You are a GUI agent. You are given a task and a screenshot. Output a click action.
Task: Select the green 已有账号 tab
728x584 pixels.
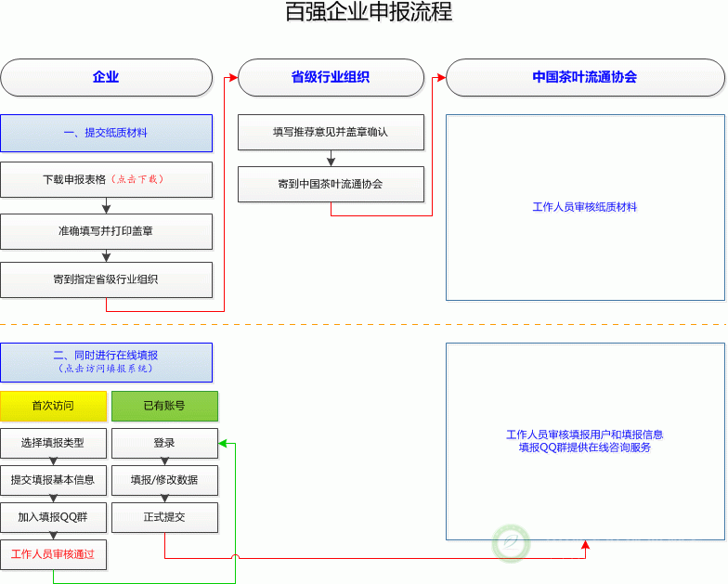tap(164, 406)
